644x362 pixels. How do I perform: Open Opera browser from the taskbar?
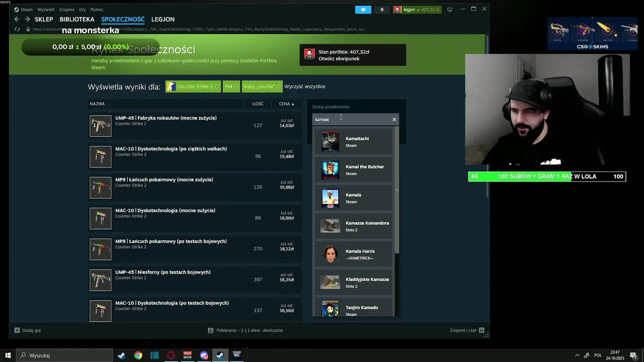click(x=171, y=355)
